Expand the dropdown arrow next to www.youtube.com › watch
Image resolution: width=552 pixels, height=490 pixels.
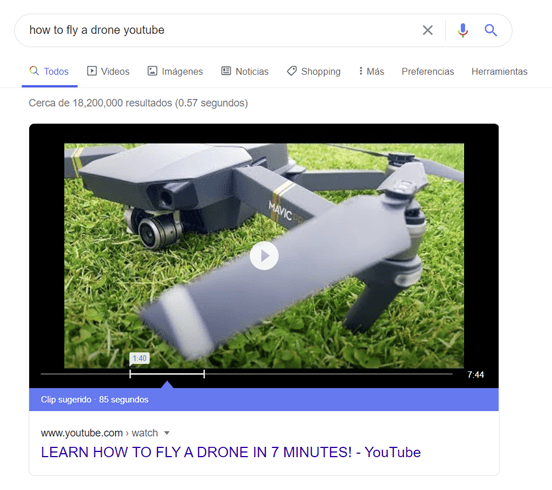[x=167, y=433]
